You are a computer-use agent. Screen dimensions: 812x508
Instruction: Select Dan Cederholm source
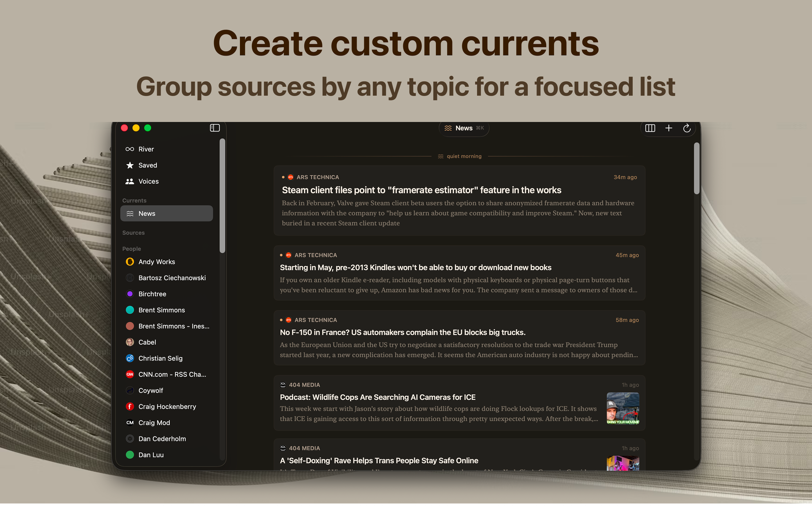tap(166, 439)
